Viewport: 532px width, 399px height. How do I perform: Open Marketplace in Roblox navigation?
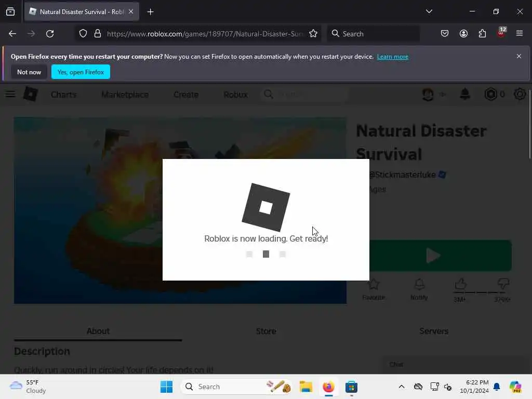pos(125,95)
